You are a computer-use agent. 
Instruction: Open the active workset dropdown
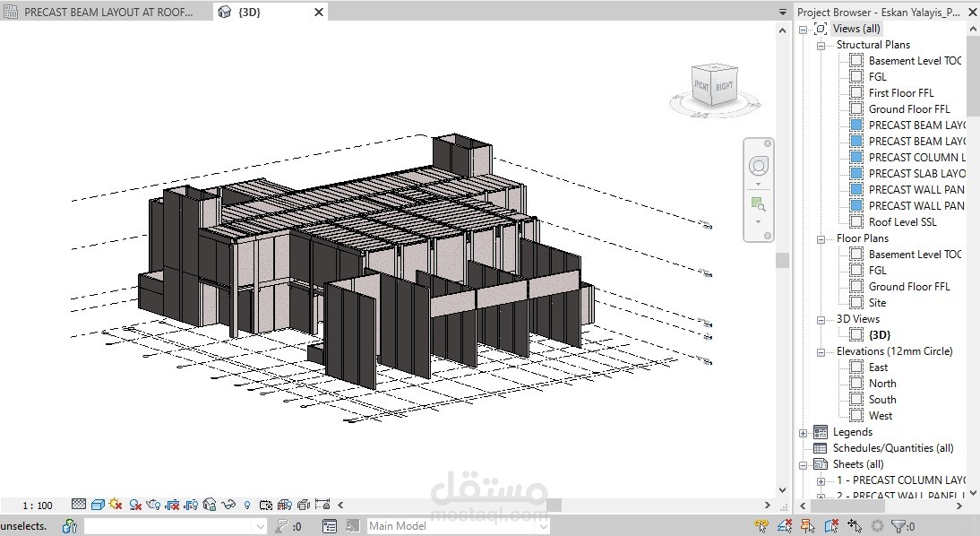(x=260, y=527)
